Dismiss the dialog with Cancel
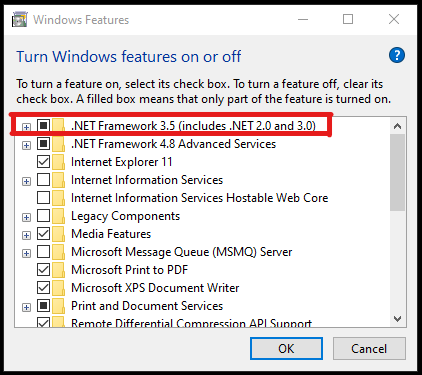This screenshot has width=422, height=375. [369, 349]
